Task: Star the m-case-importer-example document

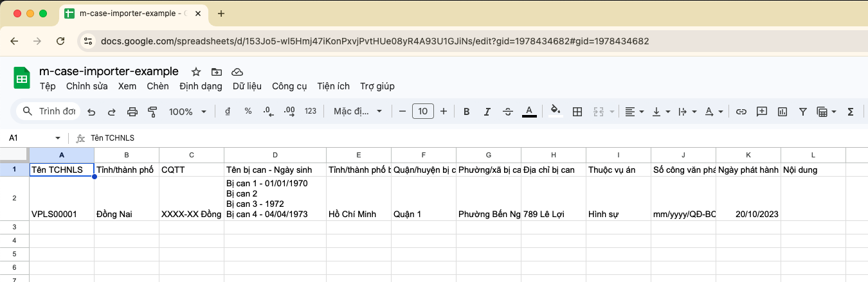Action: click(x=196, y=72)
